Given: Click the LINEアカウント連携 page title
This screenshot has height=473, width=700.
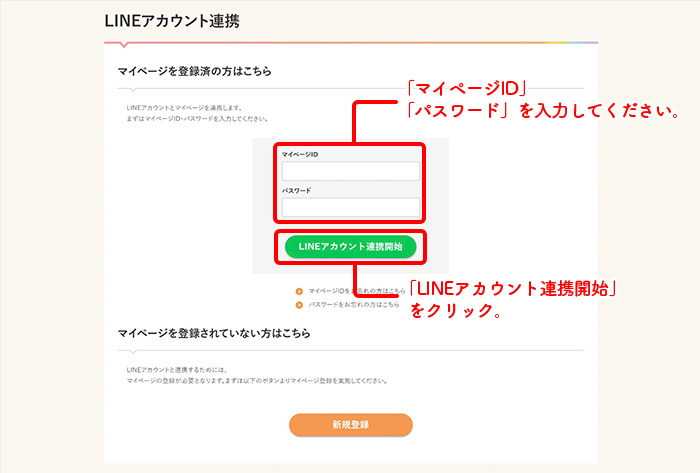Looking at the screenshot, I should 172,21.
